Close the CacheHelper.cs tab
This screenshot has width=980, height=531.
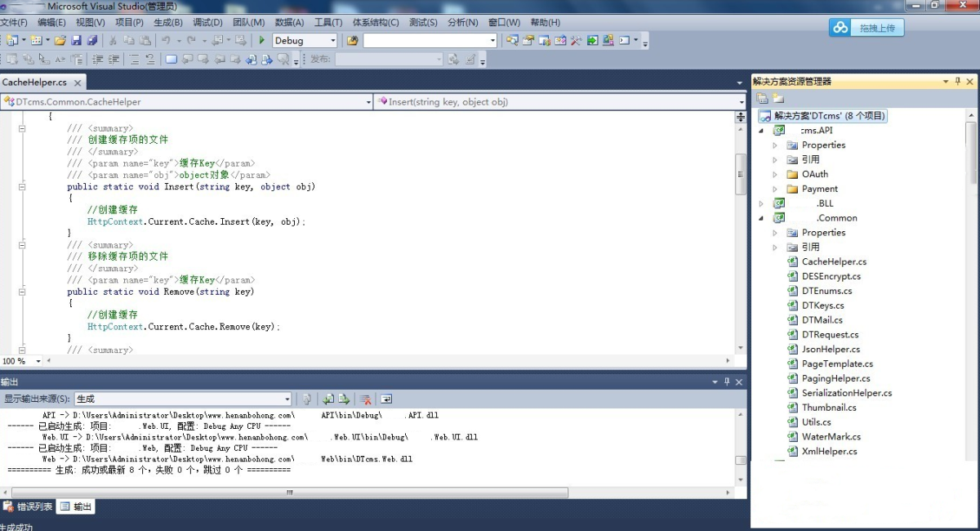coord(78,83)
